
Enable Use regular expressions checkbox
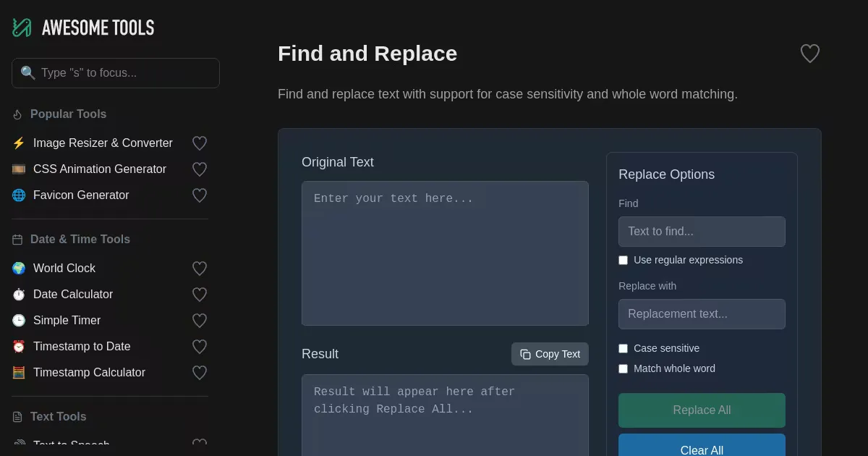click(x=623, y=260)
